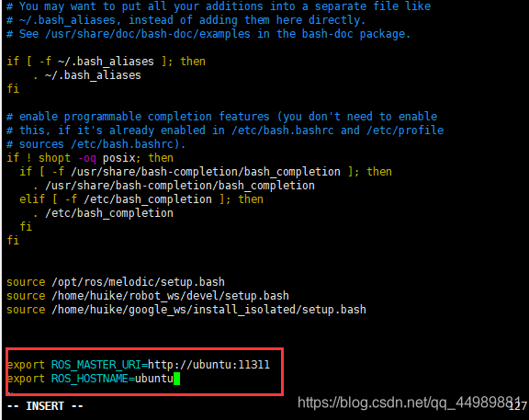The width and height of the screenshot is (529, 420).
Task: Click the comment starting '# See /usr/share/doc/bash-doc/examples'
Action: [x=208, y=34]
